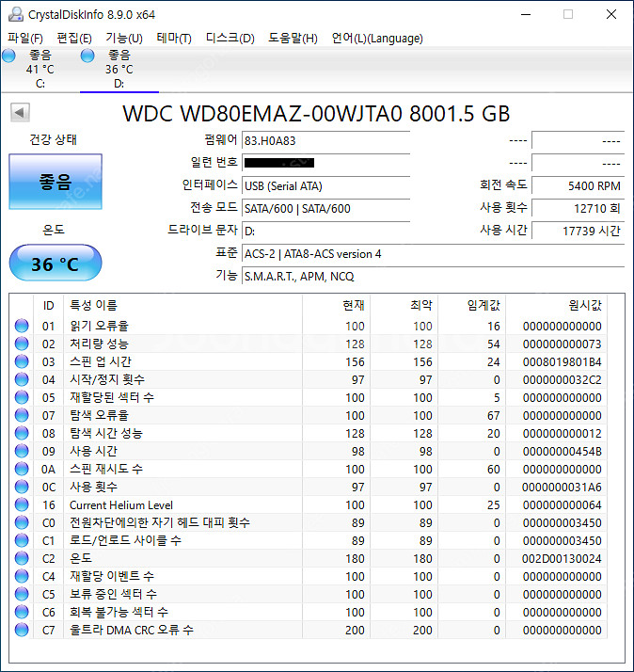Click raw value 00000000454B
634x672 pixels.
tap(562, 452)
